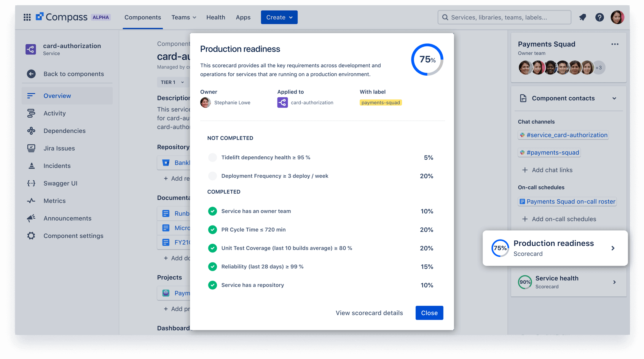Expand Production readiness scorecard card chevron

point(613,248)
